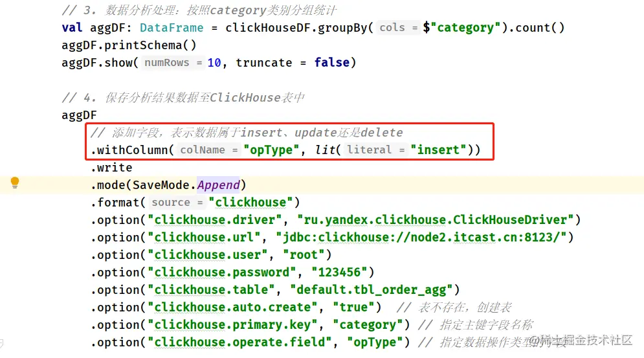
Task: Click the "clickhouse.operate.field" option key
Action: coord(240,342)
